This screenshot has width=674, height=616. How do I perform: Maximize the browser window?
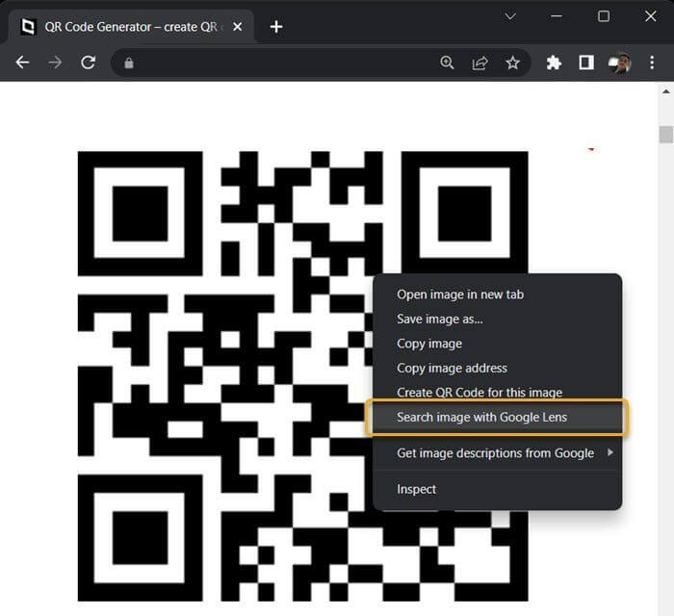coord(604,16)
